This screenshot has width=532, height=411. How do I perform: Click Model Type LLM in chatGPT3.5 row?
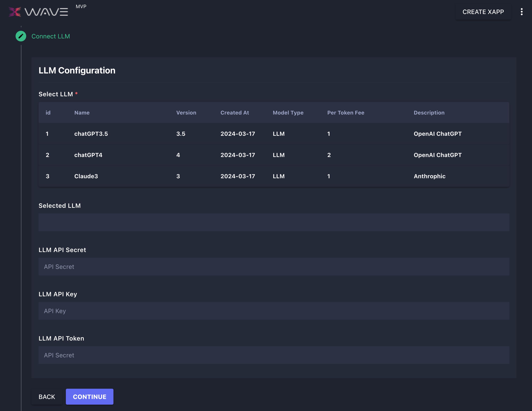278,134
